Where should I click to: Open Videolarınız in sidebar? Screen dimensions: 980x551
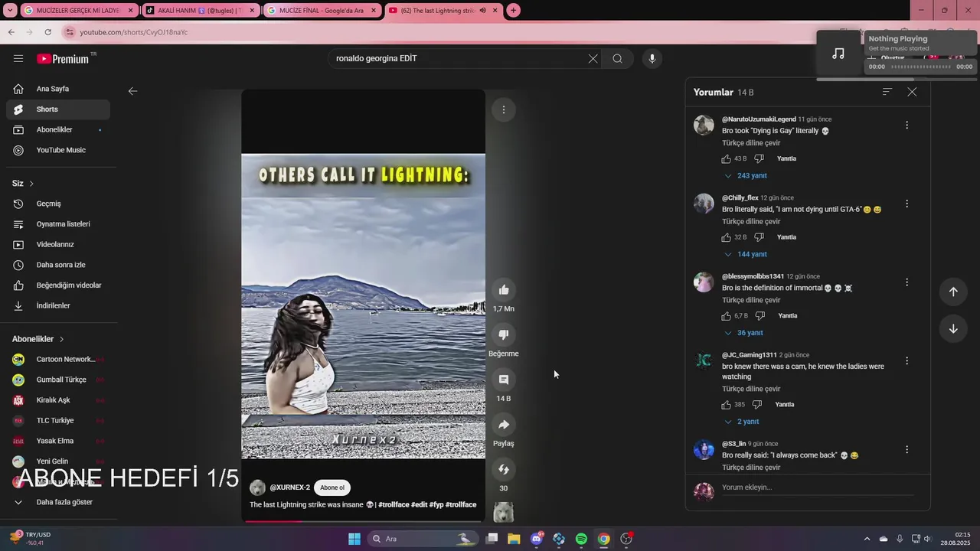click(x=58, y=244)
